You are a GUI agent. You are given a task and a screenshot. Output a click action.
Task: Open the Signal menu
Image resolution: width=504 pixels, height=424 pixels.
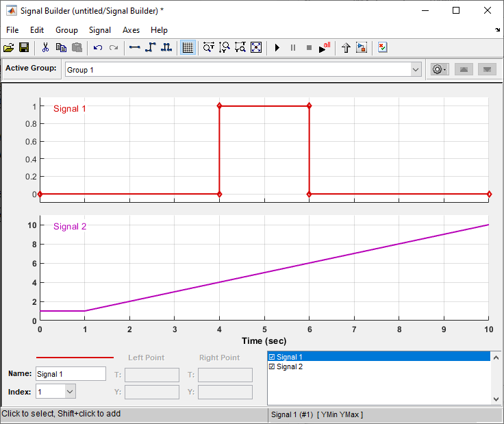click(x=100, y=30)
